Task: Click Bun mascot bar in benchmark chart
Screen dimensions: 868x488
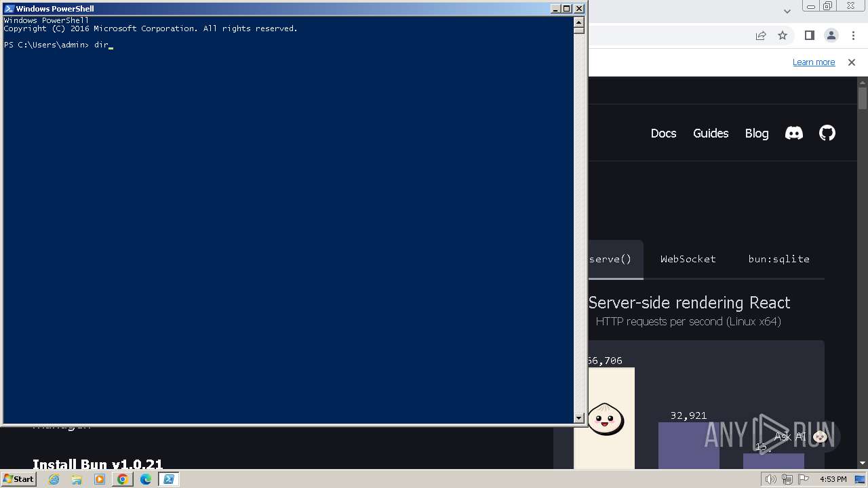Action: pyautogui.click(x=605, y=418)
